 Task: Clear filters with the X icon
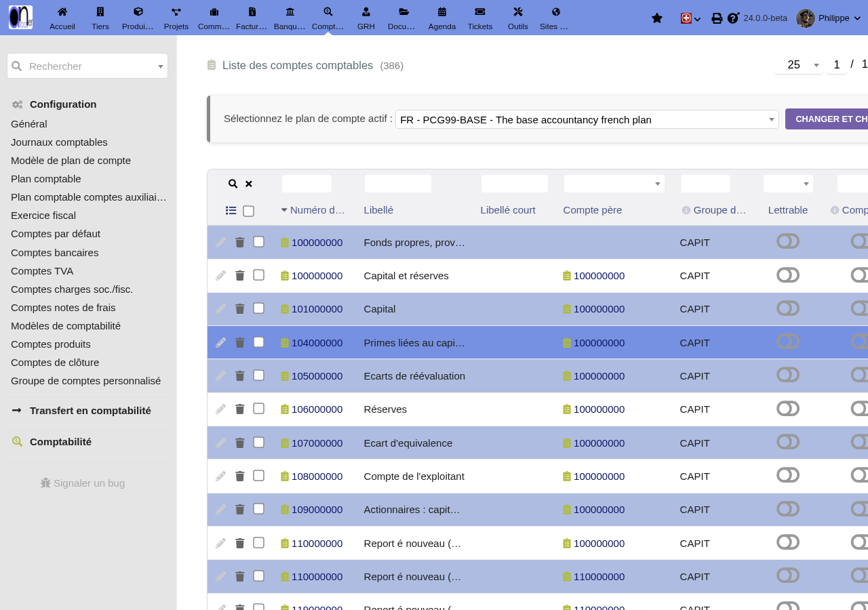[x=249, y=184]
